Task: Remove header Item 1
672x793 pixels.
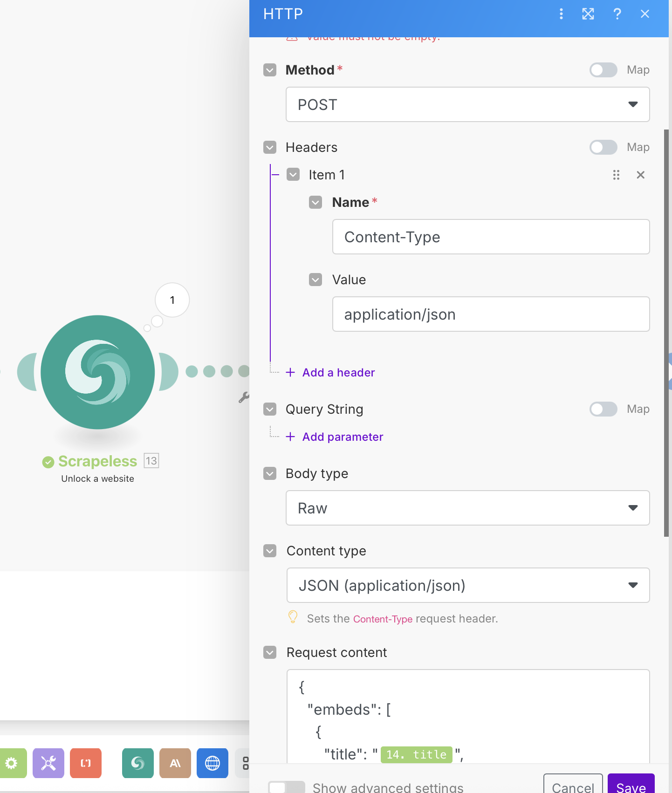Action: tap(641, 175)
